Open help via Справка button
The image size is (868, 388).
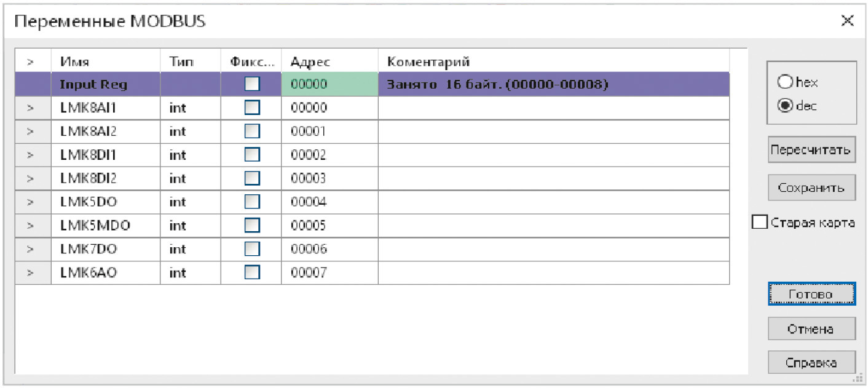pos(811,363)
